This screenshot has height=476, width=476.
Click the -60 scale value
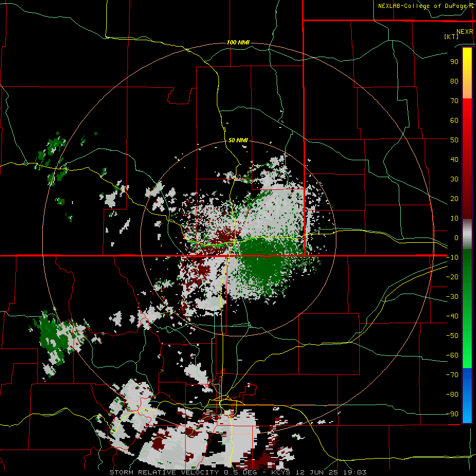pyautogui.click(x=452, y=355)
